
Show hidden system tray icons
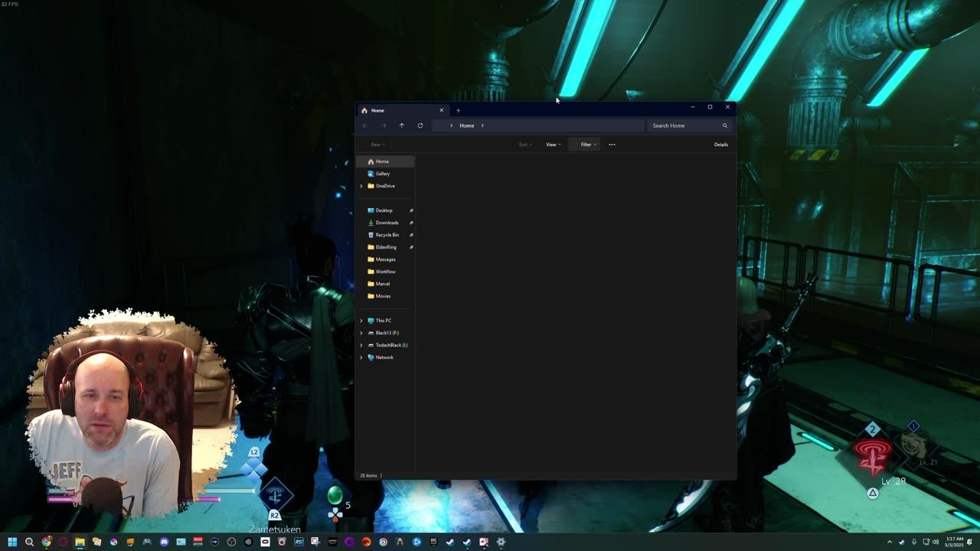(890, 542)
